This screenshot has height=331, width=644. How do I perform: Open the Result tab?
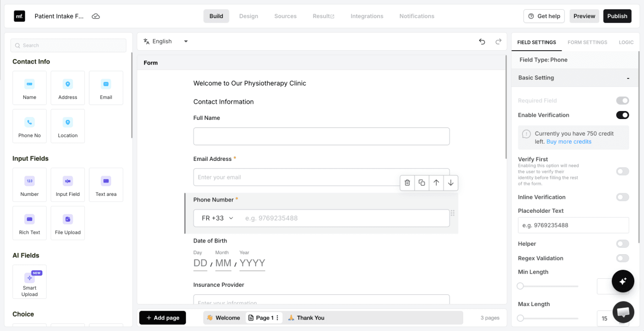pyautogui.click(x=323, y=16)
